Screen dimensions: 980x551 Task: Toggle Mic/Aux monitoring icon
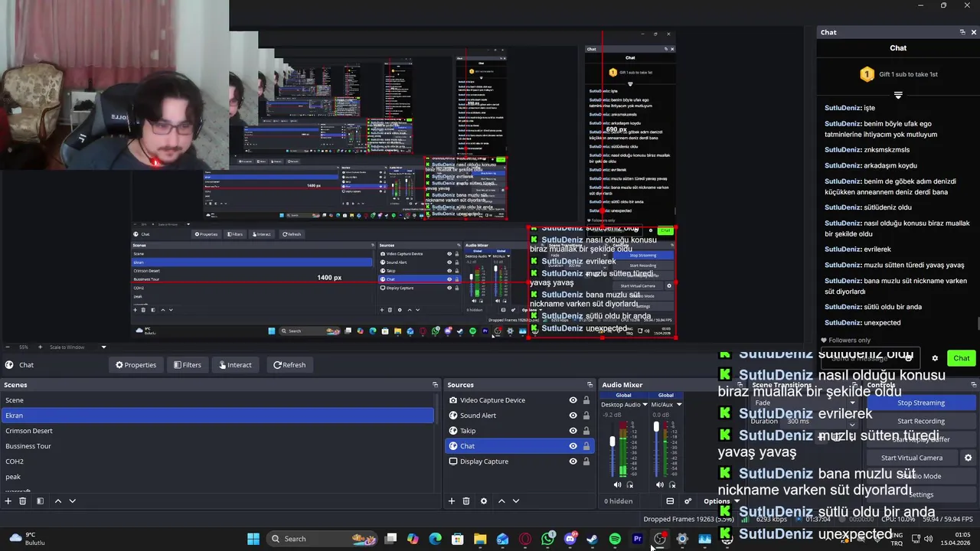pyautogui.click(x=672, y=484)
